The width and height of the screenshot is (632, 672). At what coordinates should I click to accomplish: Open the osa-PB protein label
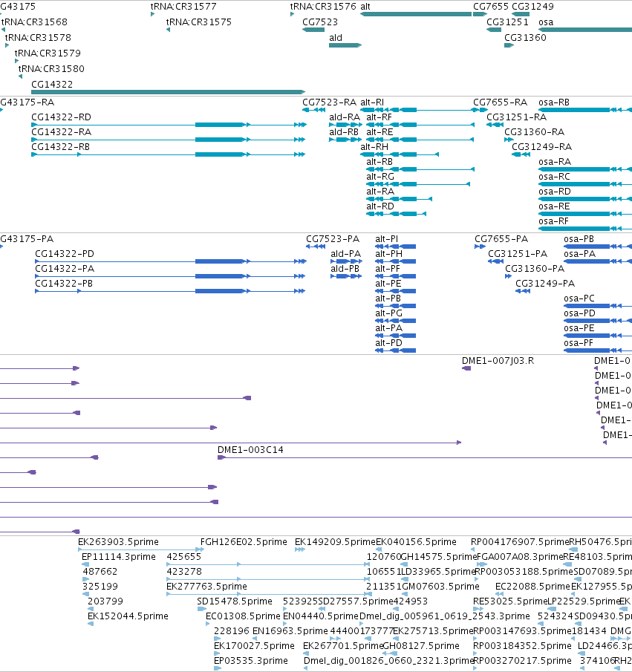coord(579,238)
